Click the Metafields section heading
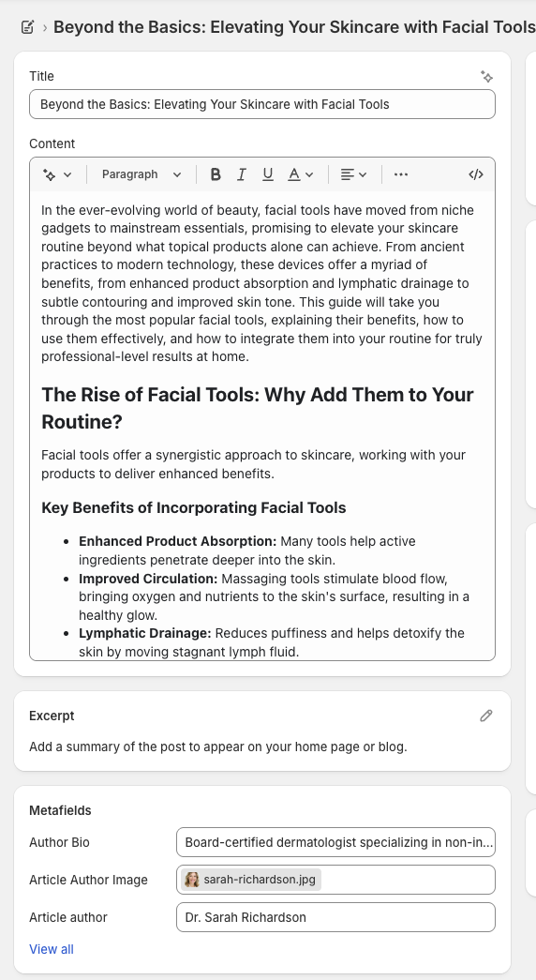This screenshot has height=980, width=536. pos(60,810)
